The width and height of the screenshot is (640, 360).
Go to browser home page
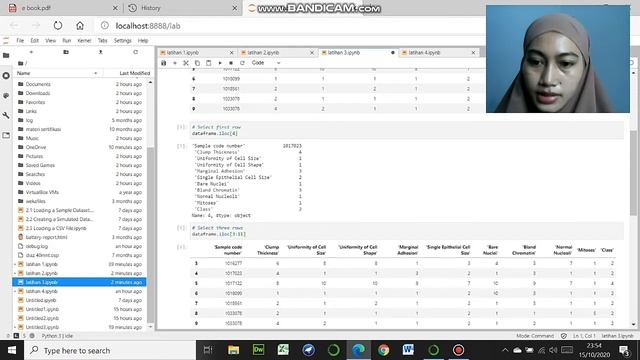click(x=80, y=26)
